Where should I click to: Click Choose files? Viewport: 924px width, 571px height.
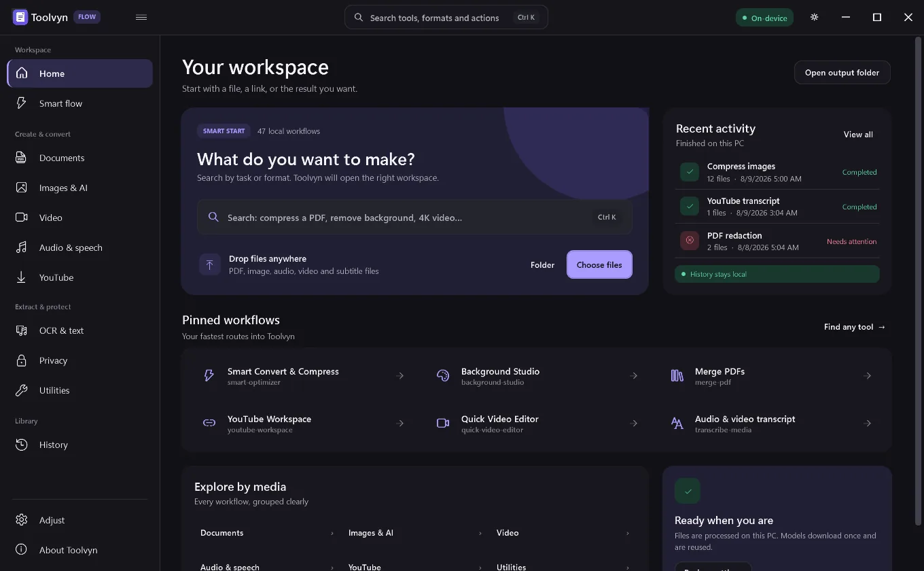(599, 265)
